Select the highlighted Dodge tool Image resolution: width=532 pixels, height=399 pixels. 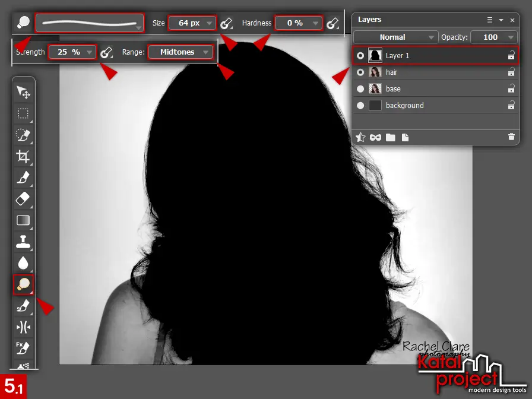coord(23,284)
